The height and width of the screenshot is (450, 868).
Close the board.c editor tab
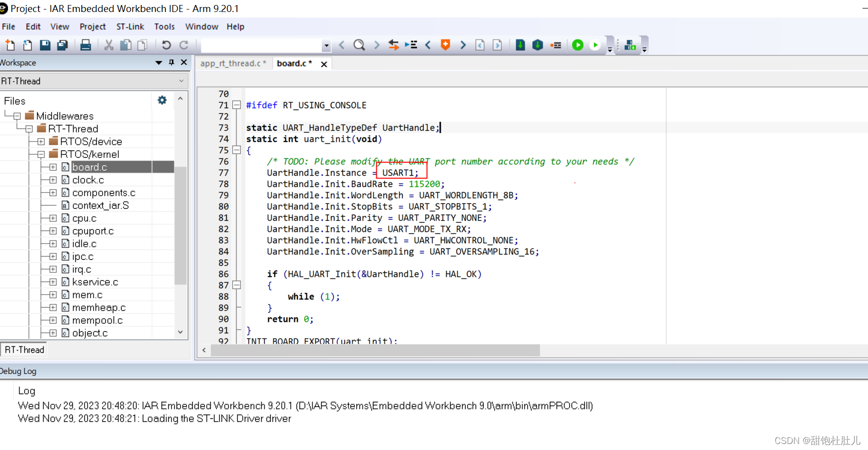coord(324,64)
